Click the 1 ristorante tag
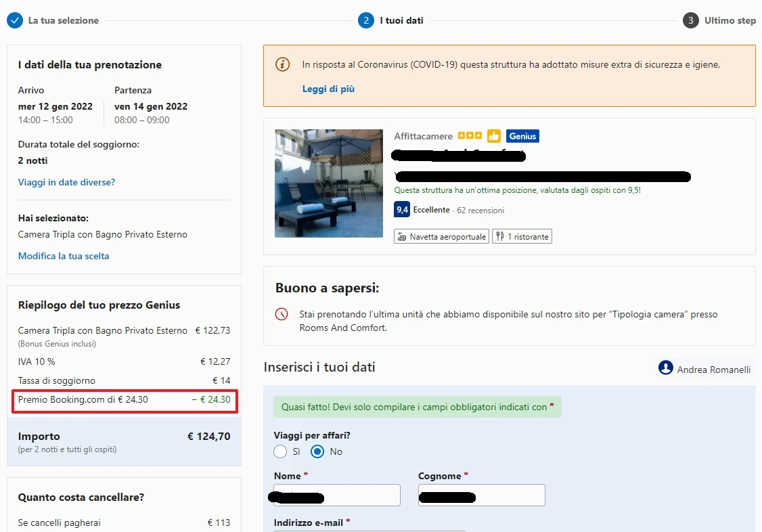 click(522, 237)
